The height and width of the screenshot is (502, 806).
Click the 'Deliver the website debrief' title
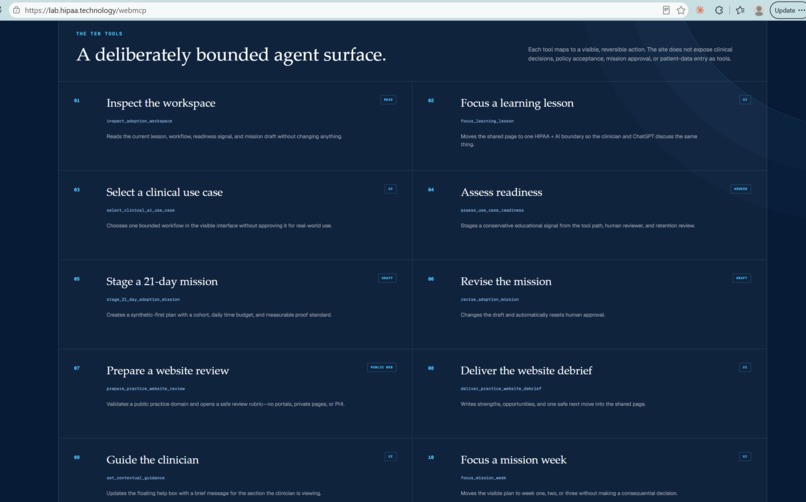click(526, 370)
